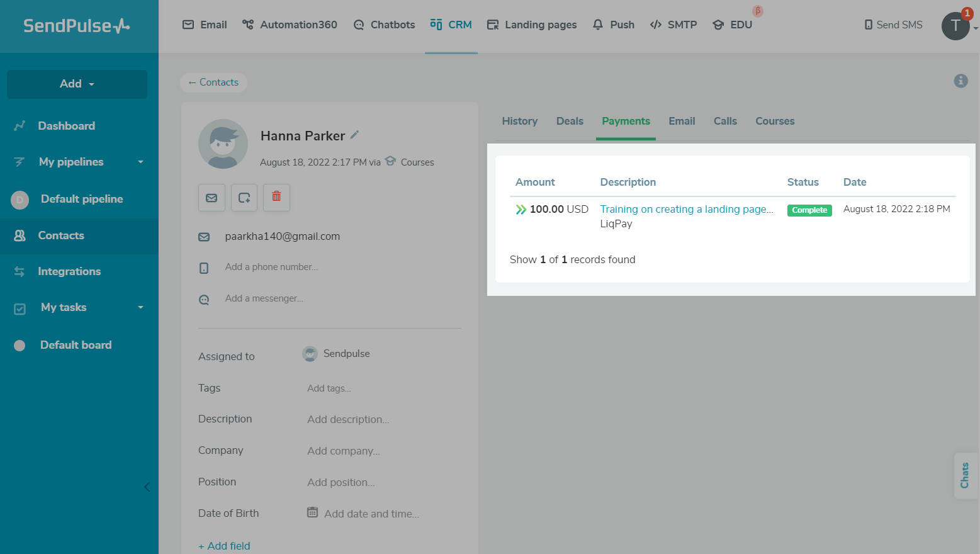Image resolution: width=980 pixels, height=554 pixels.
Task: Click the double-arrow icon beside 100.00 USD
Action: tap(521, 210)
